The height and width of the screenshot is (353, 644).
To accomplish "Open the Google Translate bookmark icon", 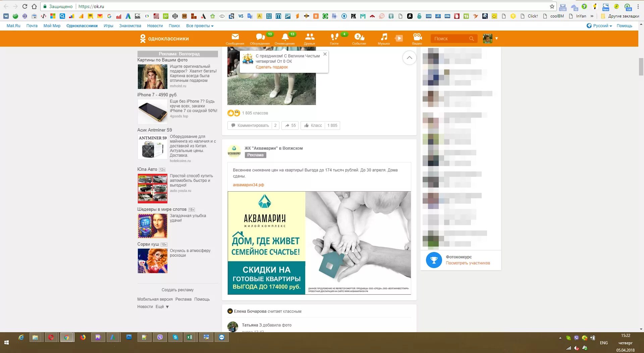I will point(250,16).
